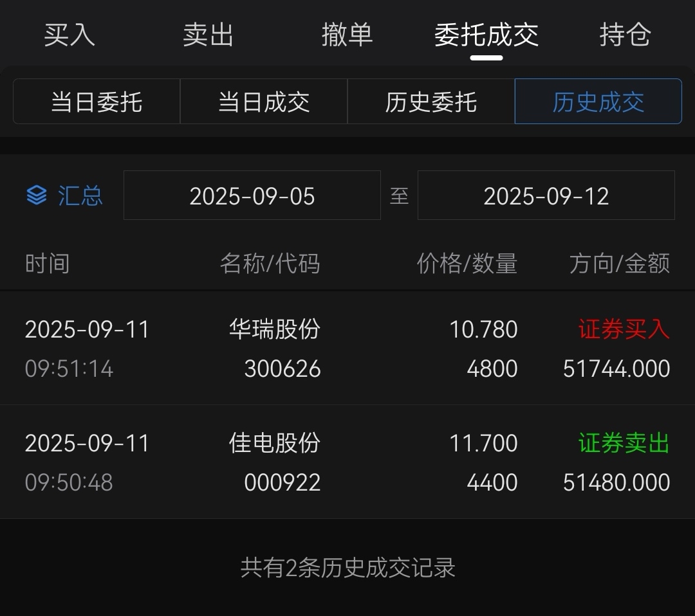695x616 pixels.
Task: Tap the 汇总 summary label
Action: coord(80,195)
